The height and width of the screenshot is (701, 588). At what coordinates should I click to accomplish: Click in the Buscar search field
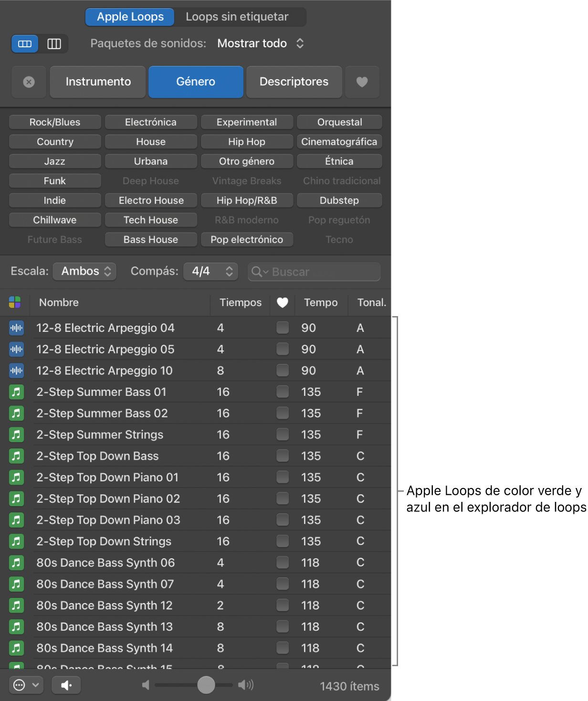pos(315,272)
